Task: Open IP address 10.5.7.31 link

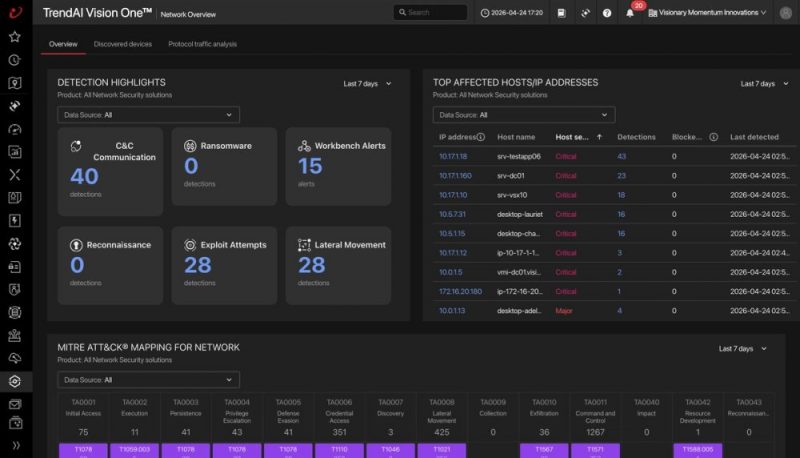Action: tap(452, 214)
